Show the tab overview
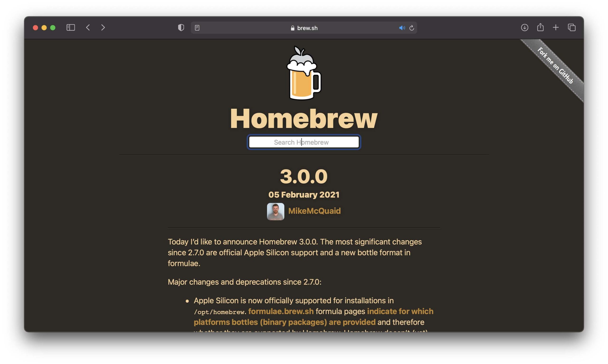This screenshot has height=364, width=608. (x=572, y=28)
